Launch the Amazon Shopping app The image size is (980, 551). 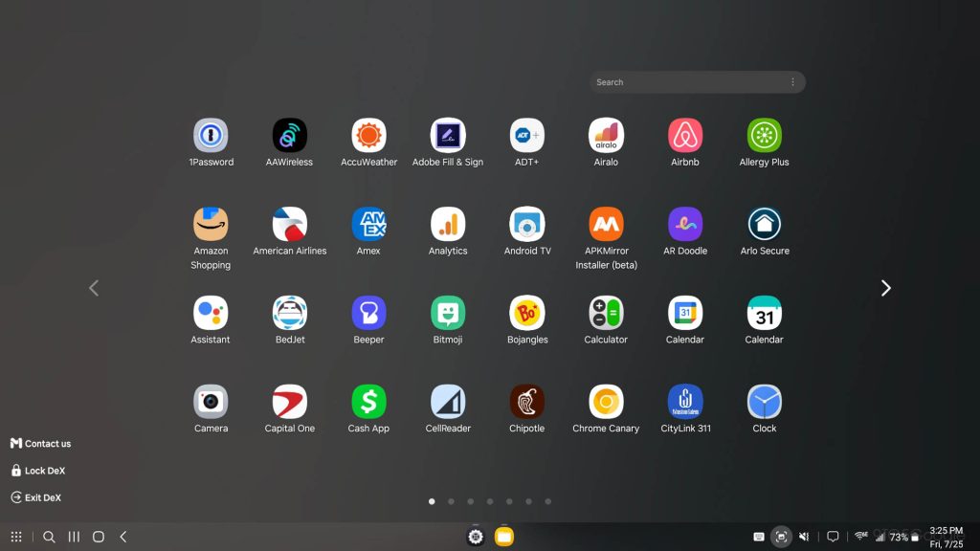[211, 225]
